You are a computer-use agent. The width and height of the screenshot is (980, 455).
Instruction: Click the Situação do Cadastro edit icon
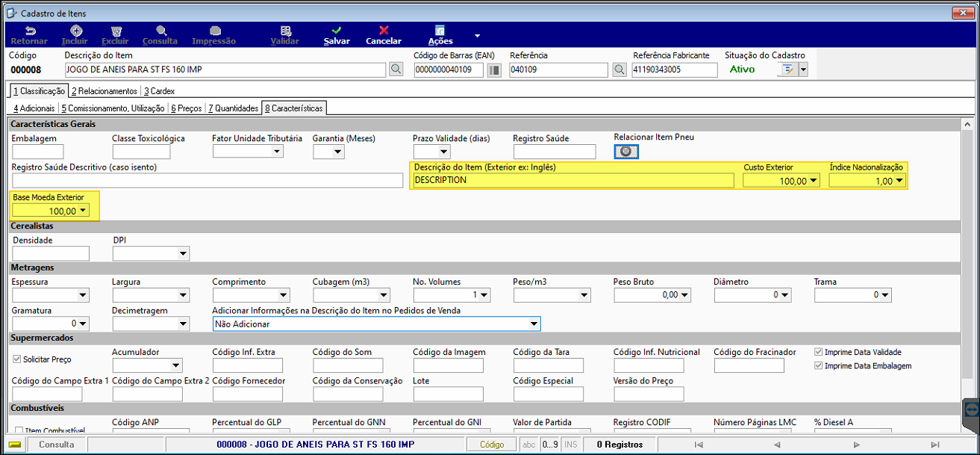coord(787,69)
